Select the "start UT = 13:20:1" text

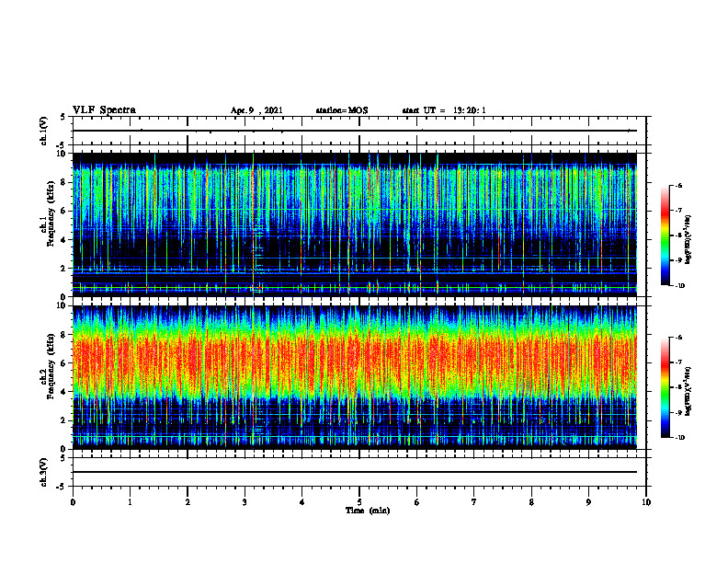coord(444,110)
